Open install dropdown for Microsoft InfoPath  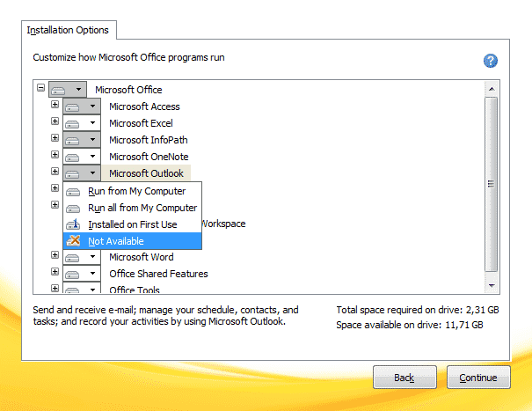82,140
